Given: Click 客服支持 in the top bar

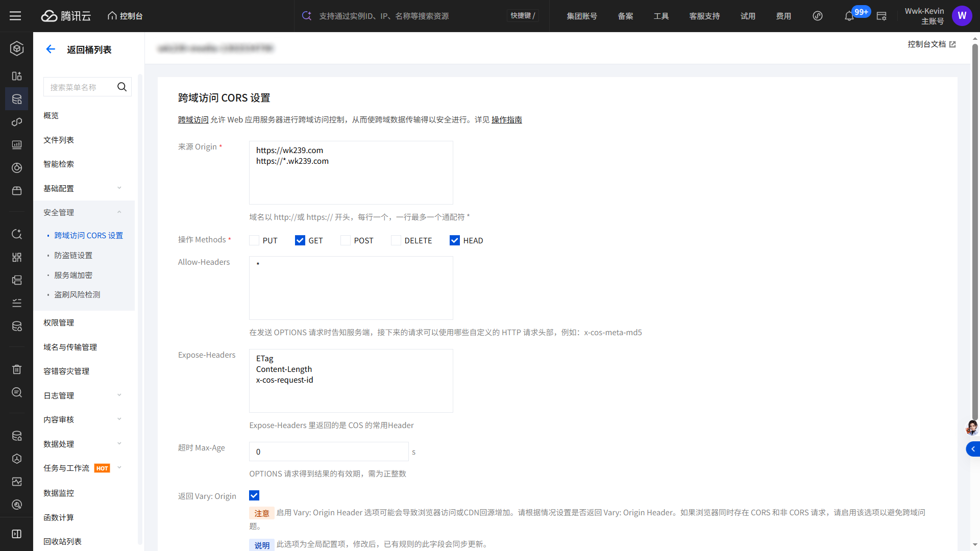Looking at the screenshot, I should point(704,16).
